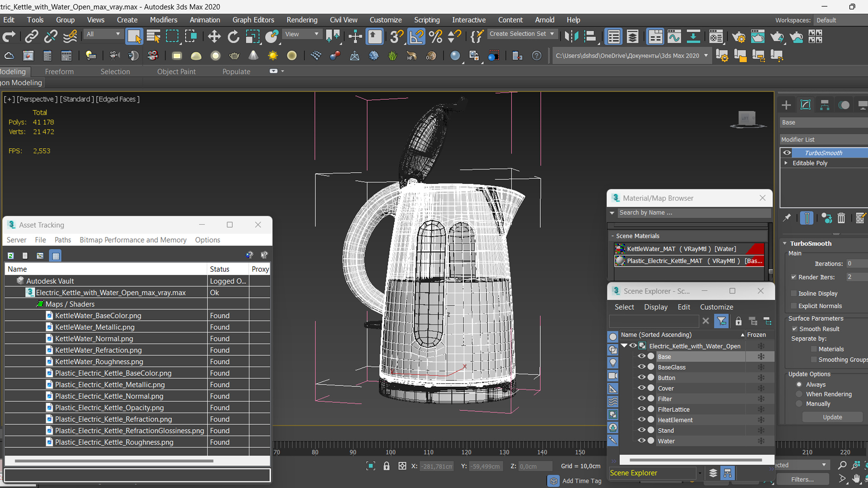Open the Modify panel tab icon

click(805, 105)
